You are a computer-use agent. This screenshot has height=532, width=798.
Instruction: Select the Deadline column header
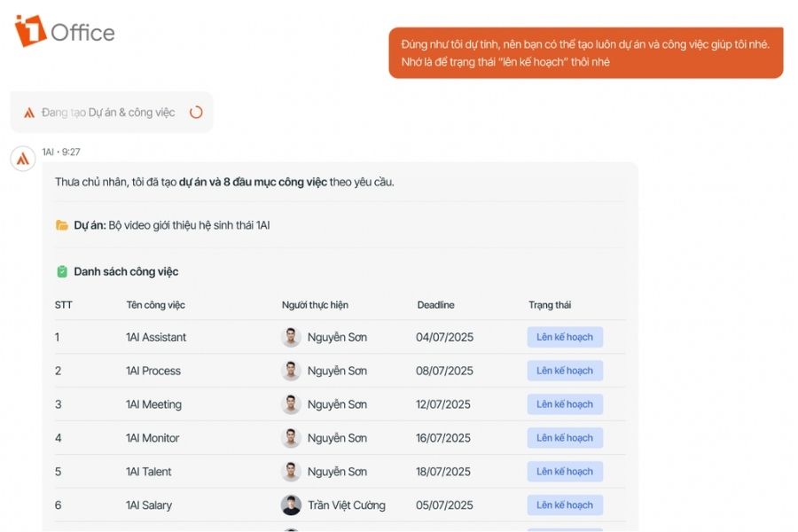point(435,305)
